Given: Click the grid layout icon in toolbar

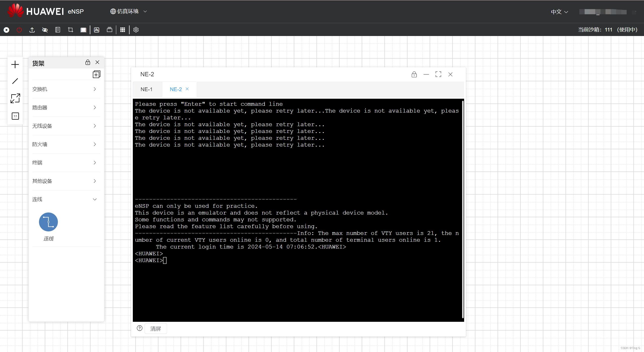Looking at the screenshot, I should tap(123, 30).
